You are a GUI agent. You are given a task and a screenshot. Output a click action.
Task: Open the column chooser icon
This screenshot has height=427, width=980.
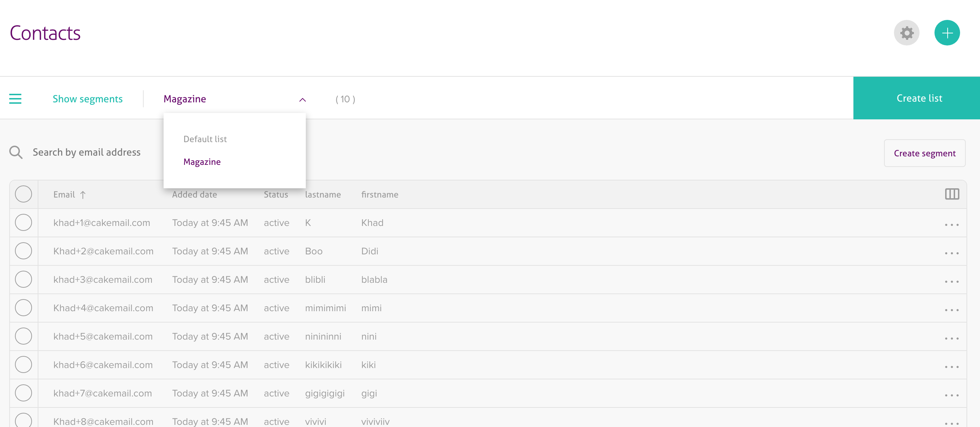tap(952, 194)
